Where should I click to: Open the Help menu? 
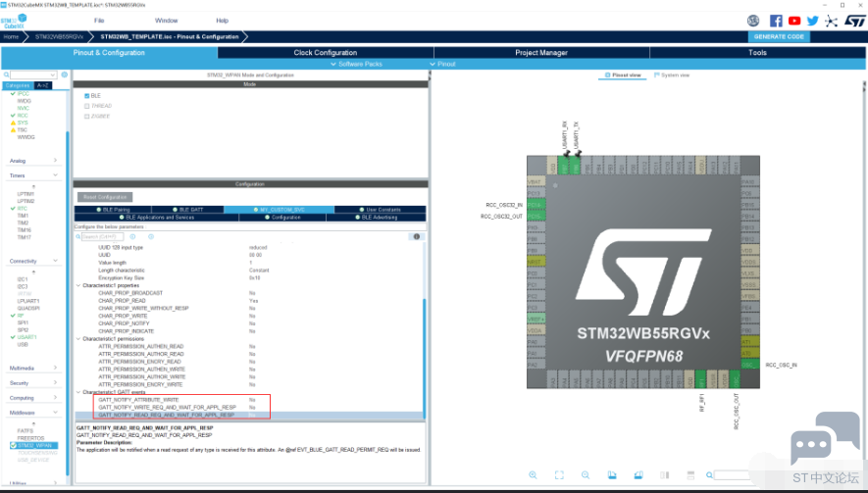tap(222, 21)
